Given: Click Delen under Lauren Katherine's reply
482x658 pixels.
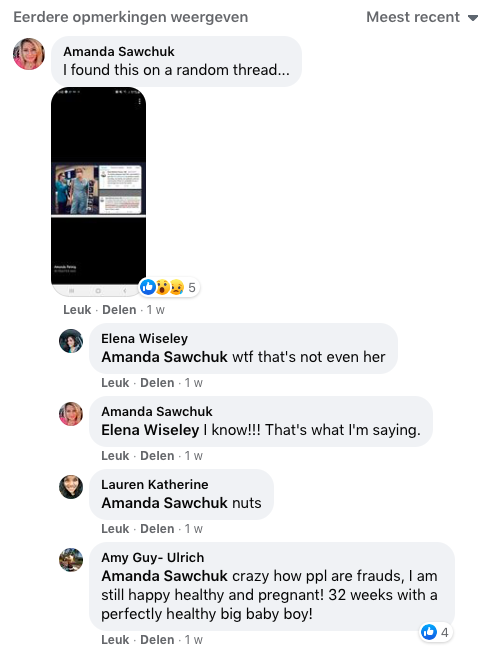Looking at the screenshot, I should point(157,529).
